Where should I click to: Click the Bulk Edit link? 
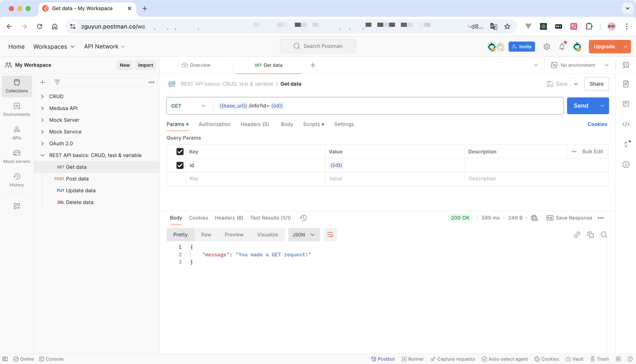click(593, 151)
